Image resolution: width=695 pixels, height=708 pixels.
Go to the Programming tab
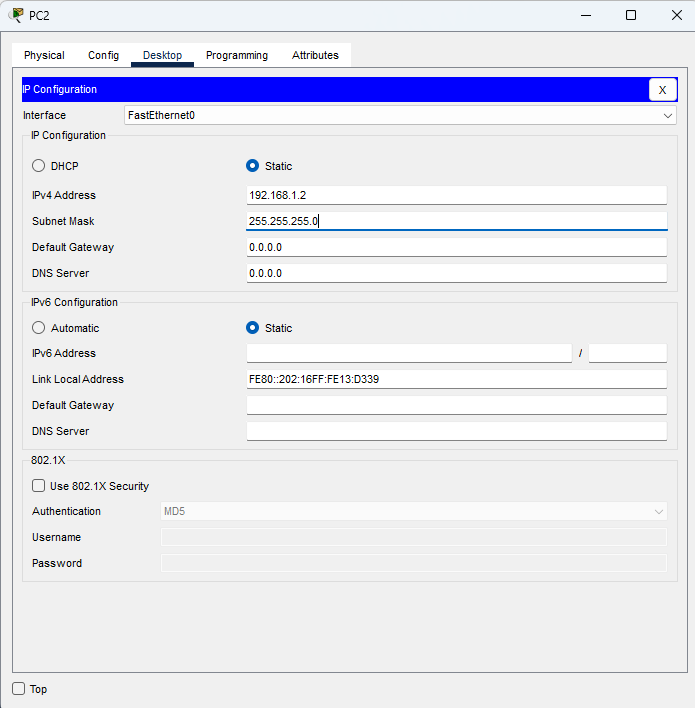tap(237, 55)
